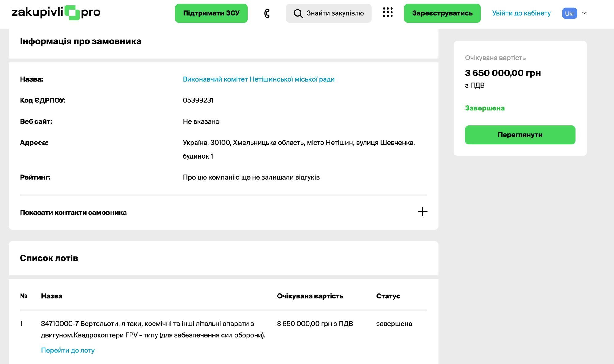
Task: Click the phone contact icon
Action: pos(267,13)
